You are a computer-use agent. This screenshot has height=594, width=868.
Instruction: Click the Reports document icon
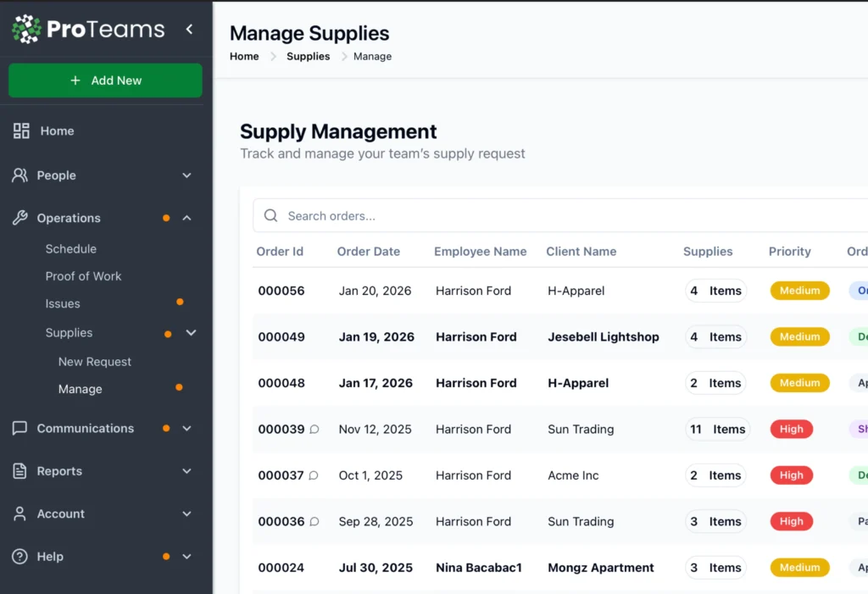tap(19, 471)
